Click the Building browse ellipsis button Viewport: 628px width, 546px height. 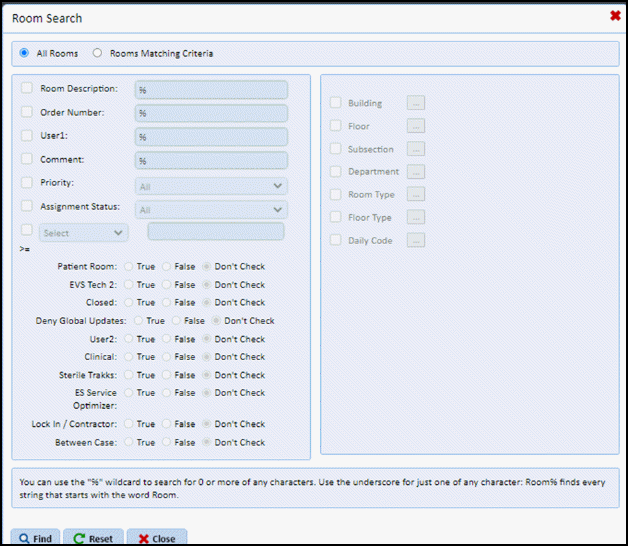click(x=415, y=102)
